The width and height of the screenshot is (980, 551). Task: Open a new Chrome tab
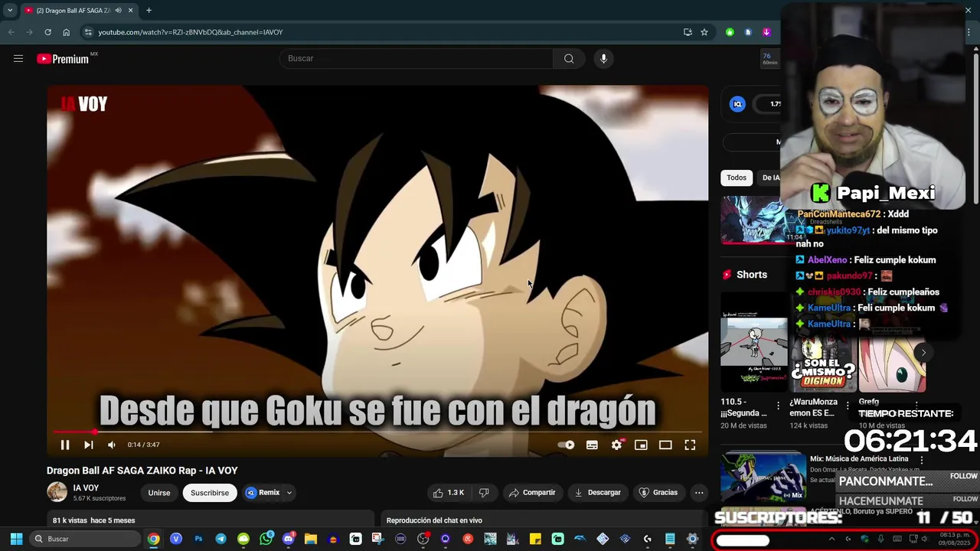coord(149,11)
